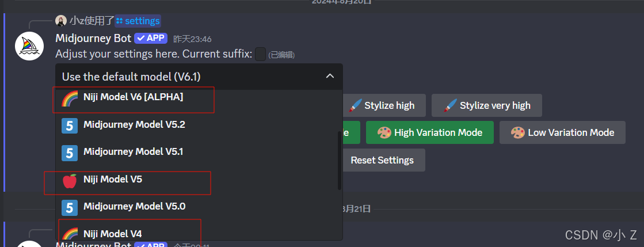Select Midjourney Model V5.0 option

pos(199,207)
